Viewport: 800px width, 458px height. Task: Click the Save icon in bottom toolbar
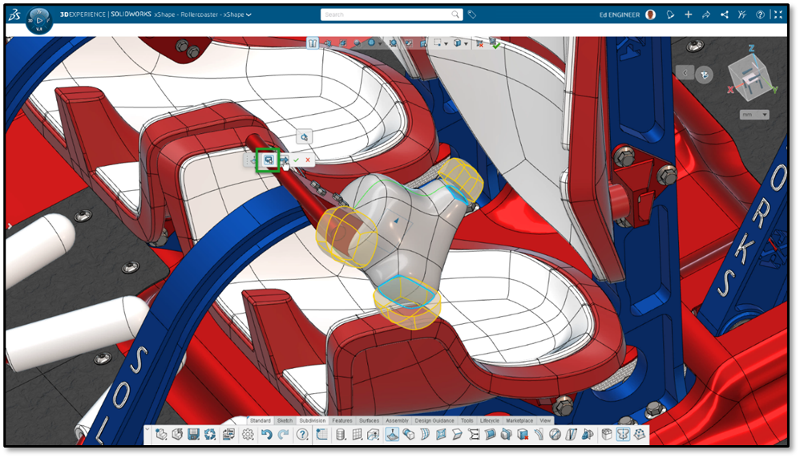(x=193, y=435)
